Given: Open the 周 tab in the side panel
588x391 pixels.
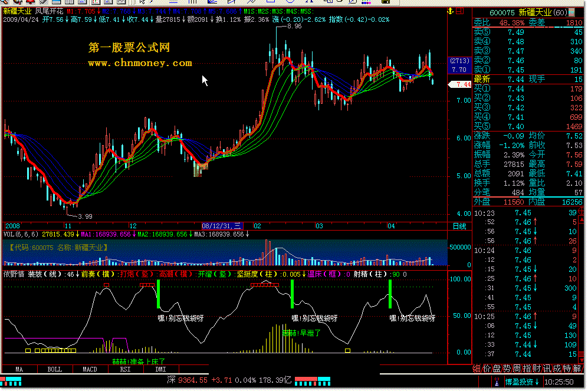Looking at the screenshot, I should (517, 369).
